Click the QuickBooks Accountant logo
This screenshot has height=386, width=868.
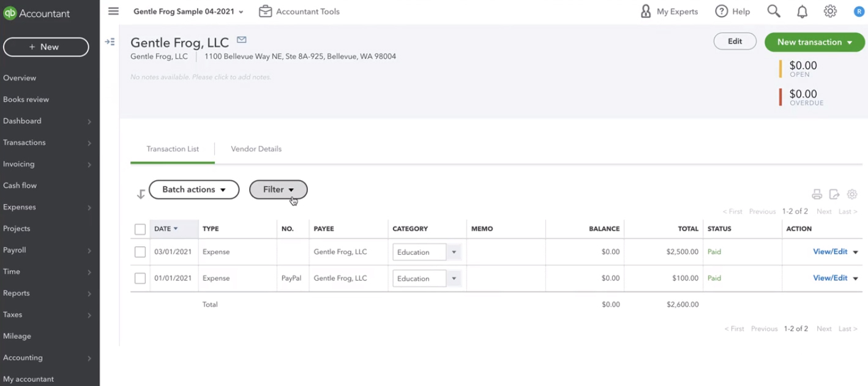(x=37, y=13)
